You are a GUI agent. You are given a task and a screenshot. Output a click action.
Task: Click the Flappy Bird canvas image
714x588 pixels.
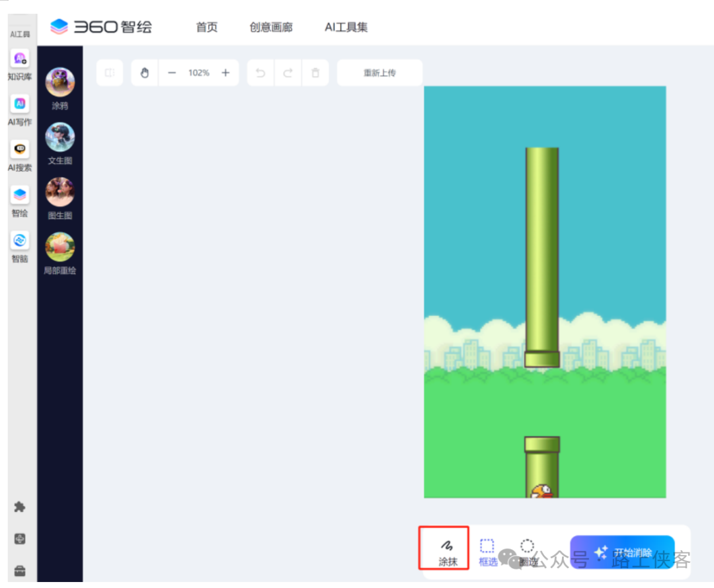(x=545, y=292)
